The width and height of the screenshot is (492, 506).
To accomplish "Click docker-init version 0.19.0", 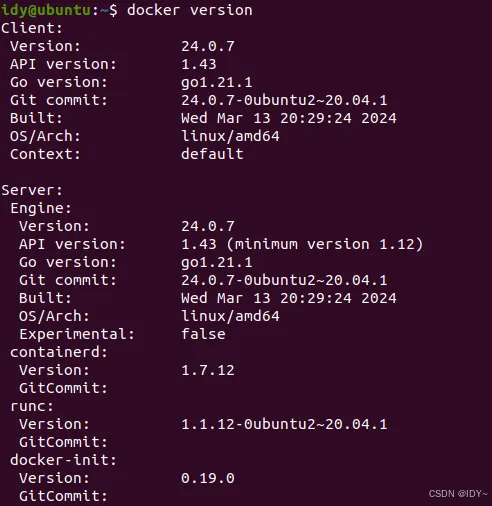I will (x=208, y=478).
